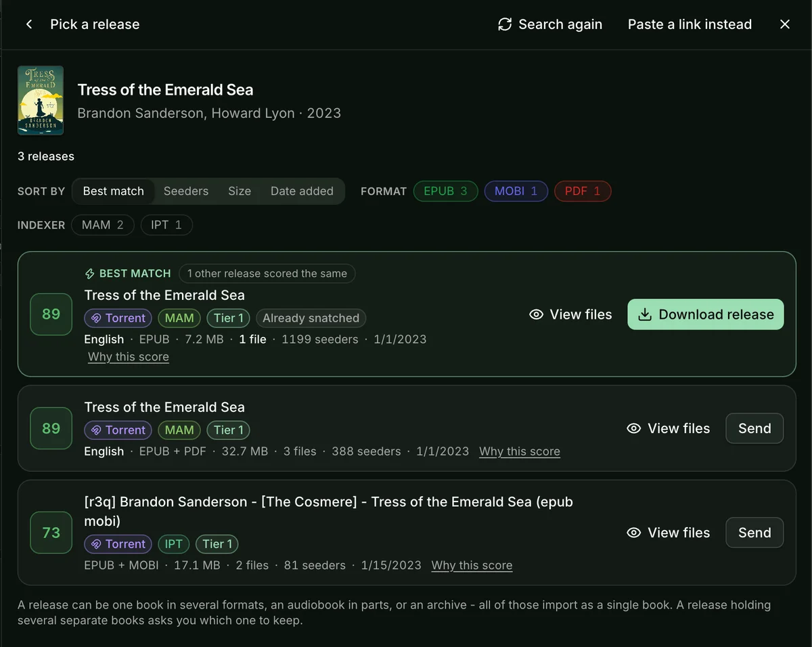
Task: Click the IPT tag on the r3q release
Action: [174, 544]
